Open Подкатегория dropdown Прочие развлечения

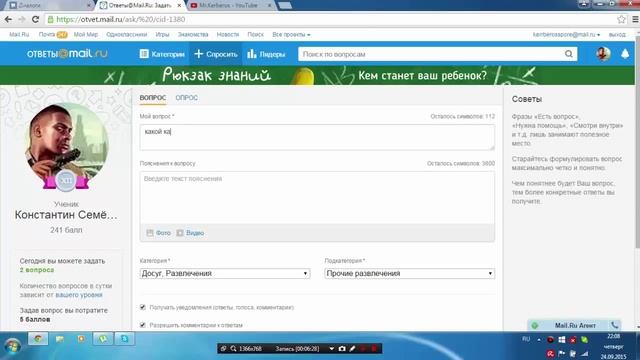410,273
